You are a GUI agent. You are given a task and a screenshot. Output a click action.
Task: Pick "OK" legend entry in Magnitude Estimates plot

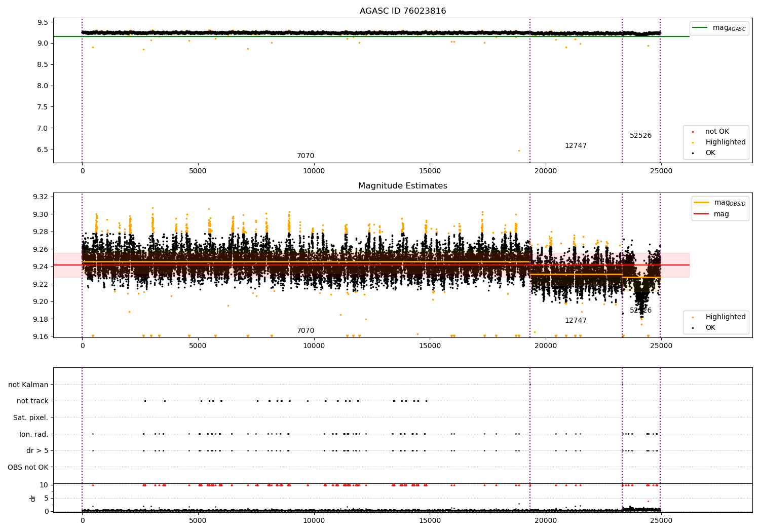coord(704,328)
